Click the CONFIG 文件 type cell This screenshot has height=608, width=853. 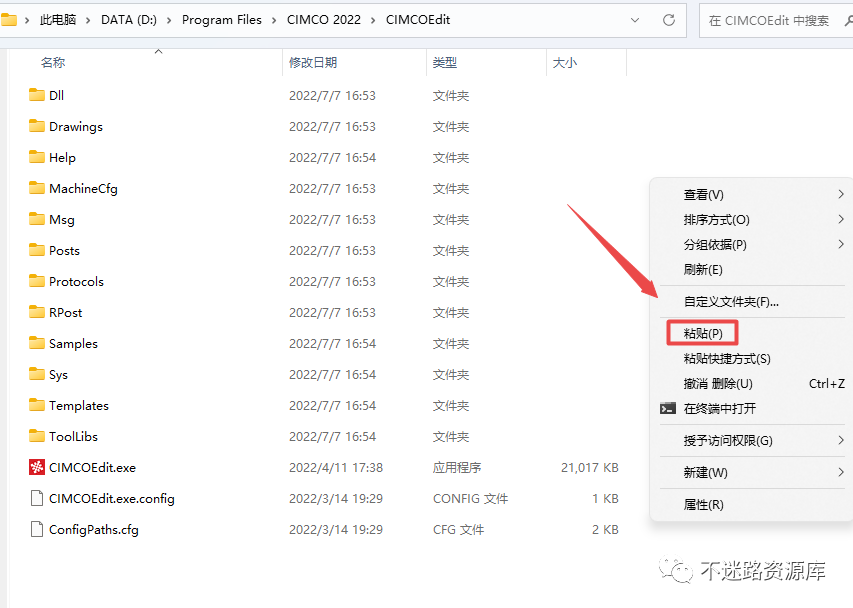point(470,499)
